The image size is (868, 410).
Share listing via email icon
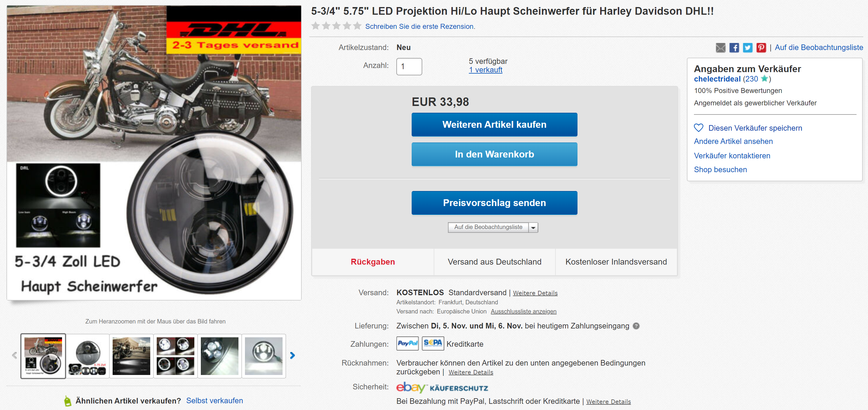[720, 48]
